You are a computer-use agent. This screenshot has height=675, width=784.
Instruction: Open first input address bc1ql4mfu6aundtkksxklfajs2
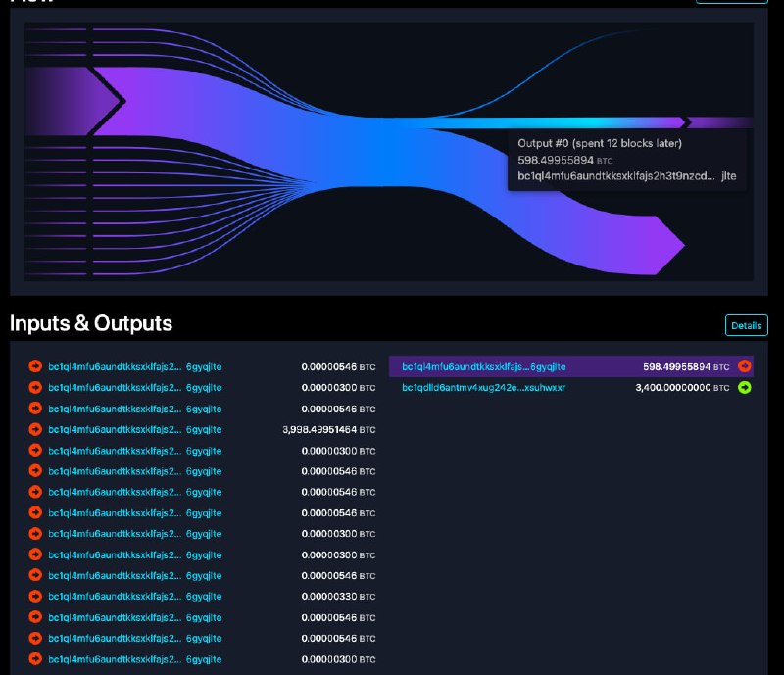pos(135,367)
